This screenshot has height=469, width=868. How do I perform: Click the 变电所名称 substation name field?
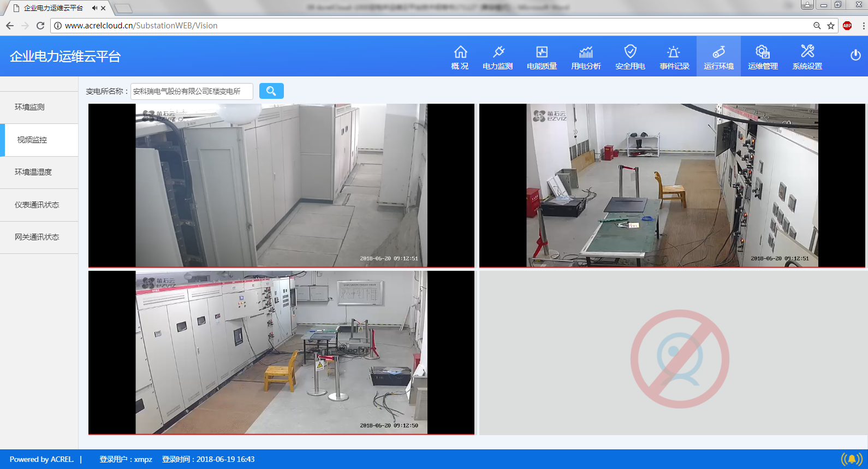click(192, 91)
